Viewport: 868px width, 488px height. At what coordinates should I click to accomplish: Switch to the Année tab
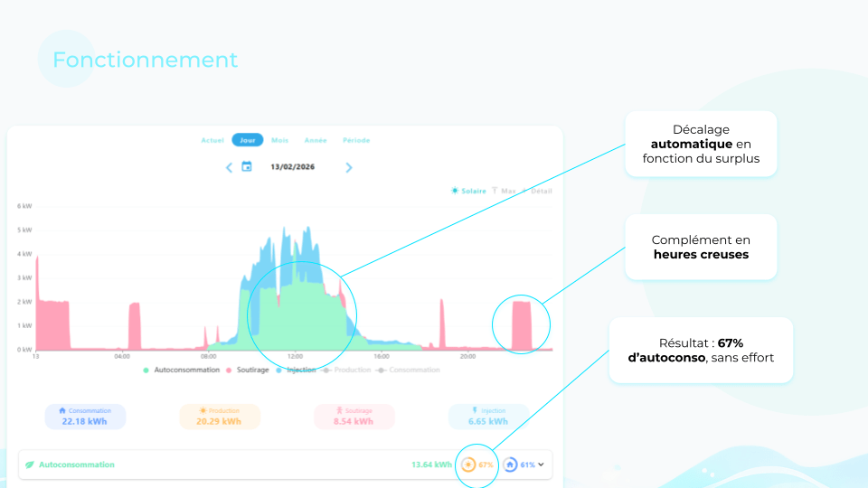(x=316, y=140)
